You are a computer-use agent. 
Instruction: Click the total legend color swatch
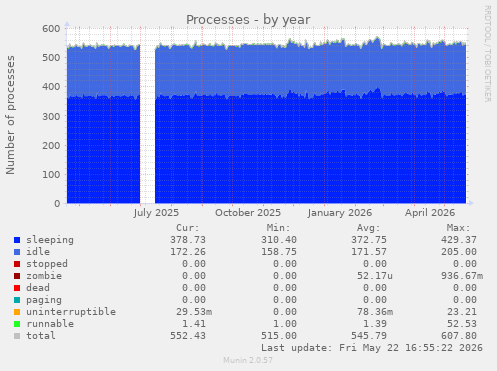[x=17, y=336]
